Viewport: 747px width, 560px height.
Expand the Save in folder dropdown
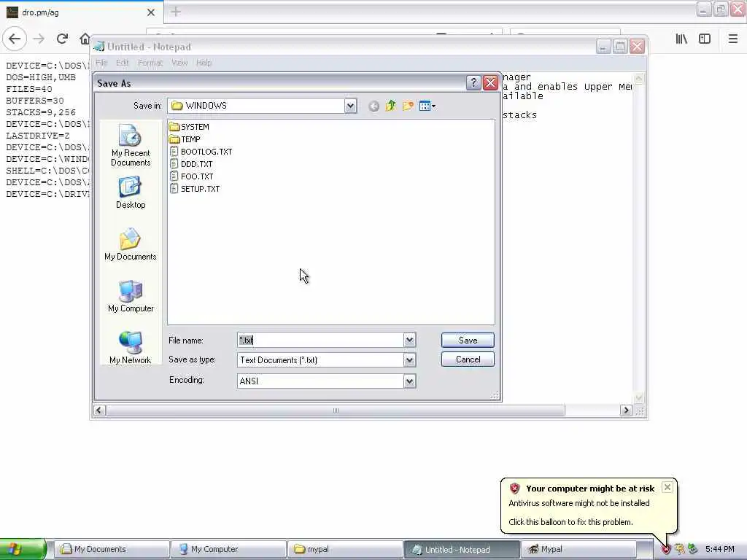[x=350, y=106]
